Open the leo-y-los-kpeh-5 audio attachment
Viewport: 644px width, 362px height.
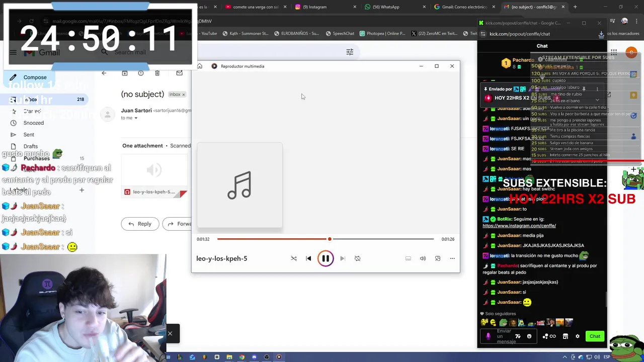point(154,177)
